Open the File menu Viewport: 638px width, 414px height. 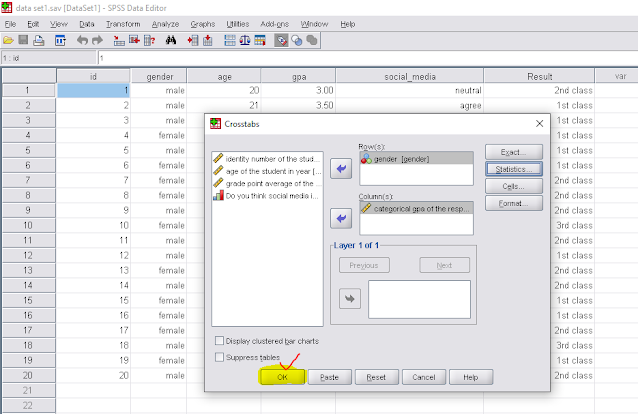click(10, 24)
